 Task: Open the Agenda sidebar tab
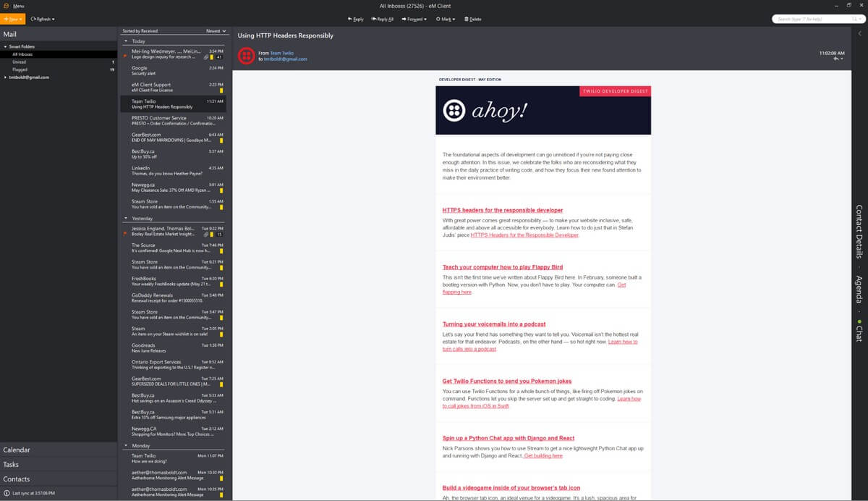click(x=859, y=290)
